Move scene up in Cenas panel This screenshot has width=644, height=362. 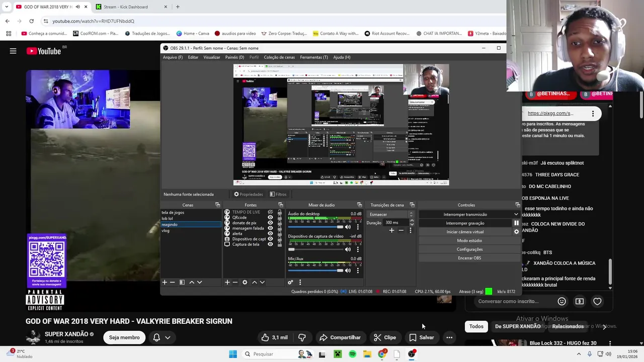pos(192,282)
